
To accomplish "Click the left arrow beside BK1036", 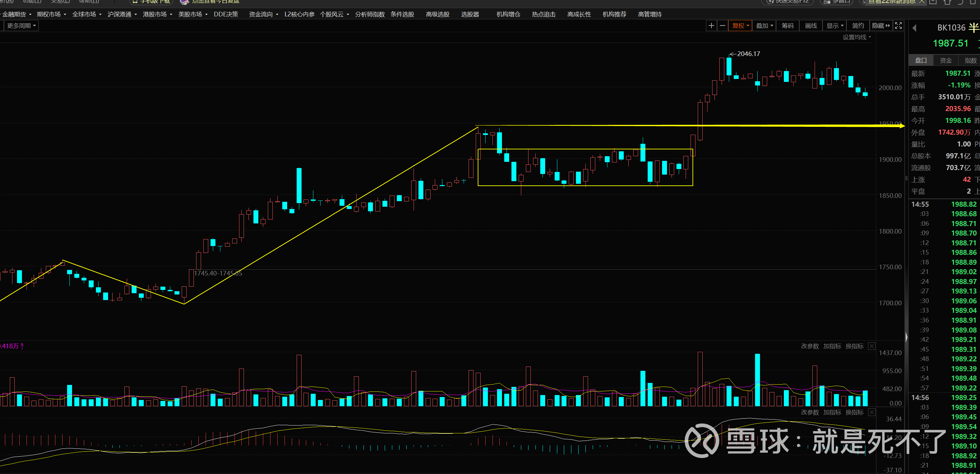I will (915, 28).
